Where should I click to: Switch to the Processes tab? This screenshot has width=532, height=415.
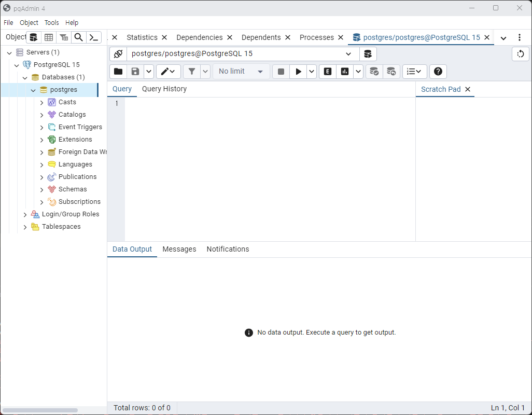click(316, 37)
